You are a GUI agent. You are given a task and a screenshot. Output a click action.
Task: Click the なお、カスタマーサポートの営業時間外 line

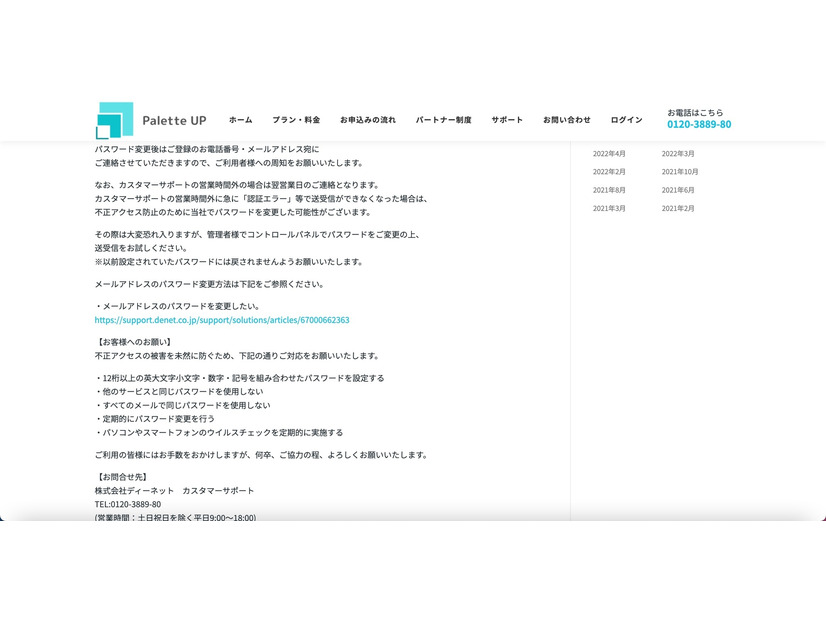coord(238,185)
